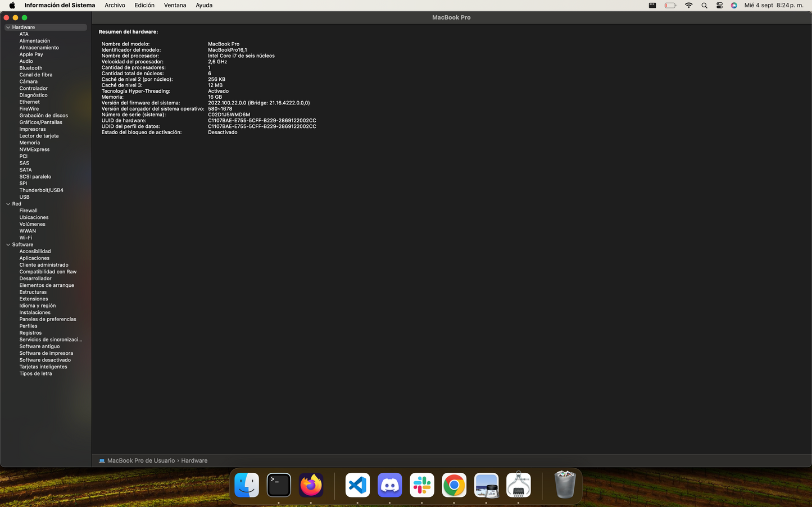Click the Spotlight search icon
The width and height of the screenshot is (812, 507).
pyautogui.click(x=704, y=5)
